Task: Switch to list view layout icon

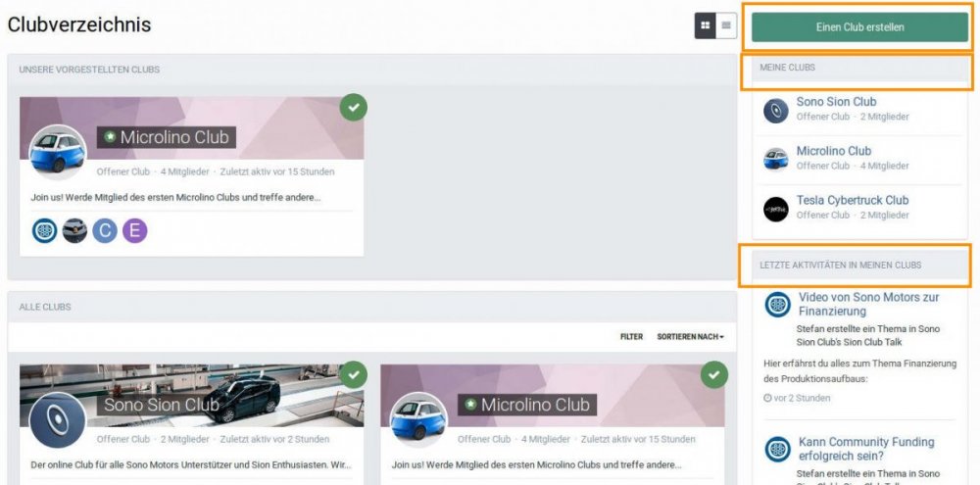Action: pos(726,25)
